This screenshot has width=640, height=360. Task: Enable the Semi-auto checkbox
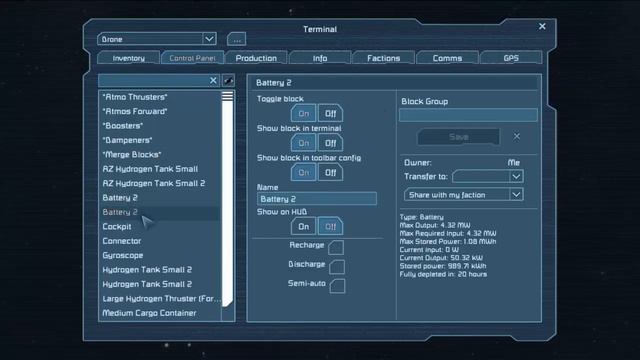point(338,286)
